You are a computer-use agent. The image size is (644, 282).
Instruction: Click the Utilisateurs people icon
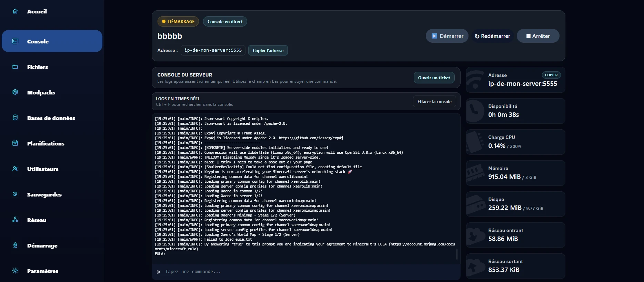pyautogui.click(x=15, y=169)
